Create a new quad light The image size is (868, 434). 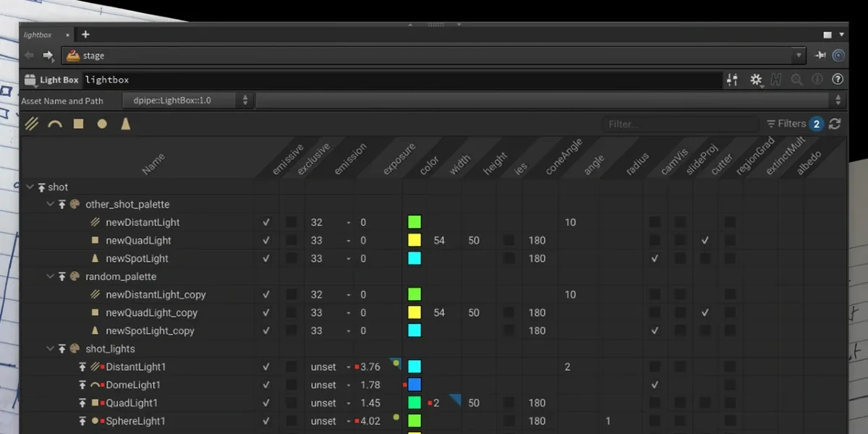coord(78,123)
